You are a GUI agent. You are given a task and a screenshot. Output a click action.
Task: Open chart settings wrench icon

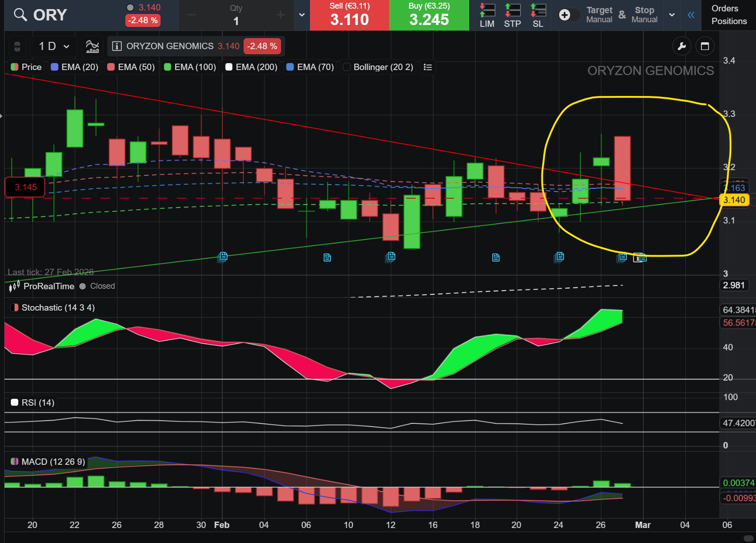pyautogui.click(x=681, y=46)
